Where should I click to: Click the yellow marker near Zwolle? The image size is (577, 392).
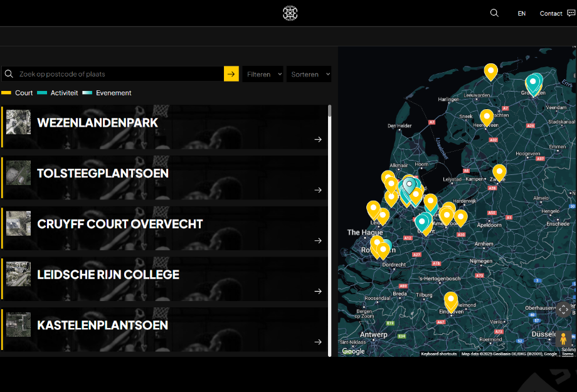point(499,171)
